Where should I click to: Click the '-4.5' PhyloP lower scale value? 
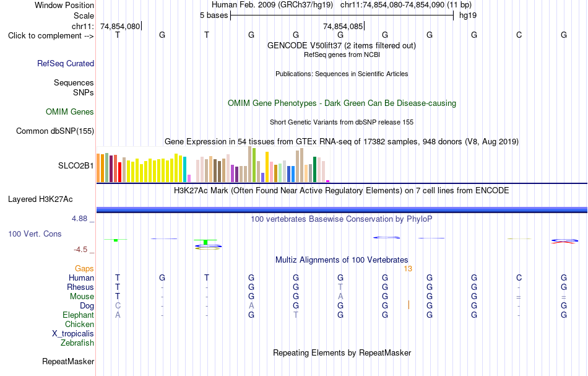pyautogui.click(x=80, y=250)
